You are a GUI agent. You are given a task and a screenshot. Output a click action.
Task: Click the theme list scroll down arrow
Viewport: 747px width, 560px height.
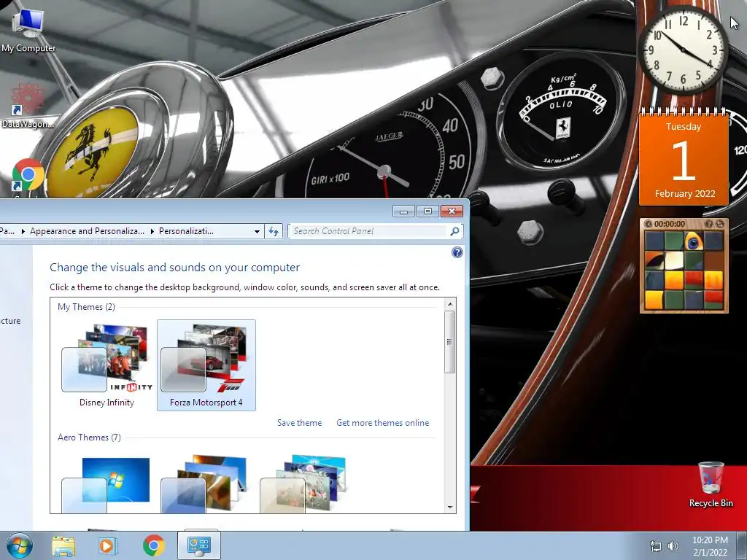point(449,507)
